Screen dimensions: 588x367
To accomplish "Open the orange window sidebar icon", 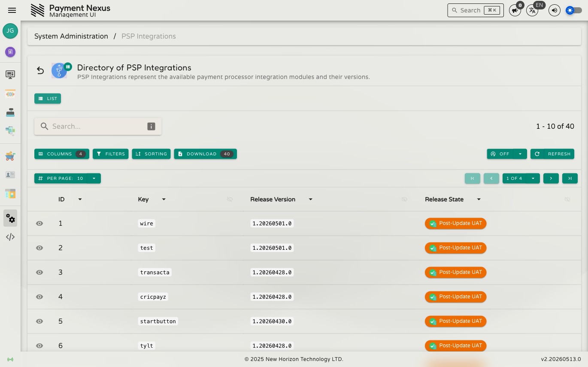I will (x=10, y=94).
